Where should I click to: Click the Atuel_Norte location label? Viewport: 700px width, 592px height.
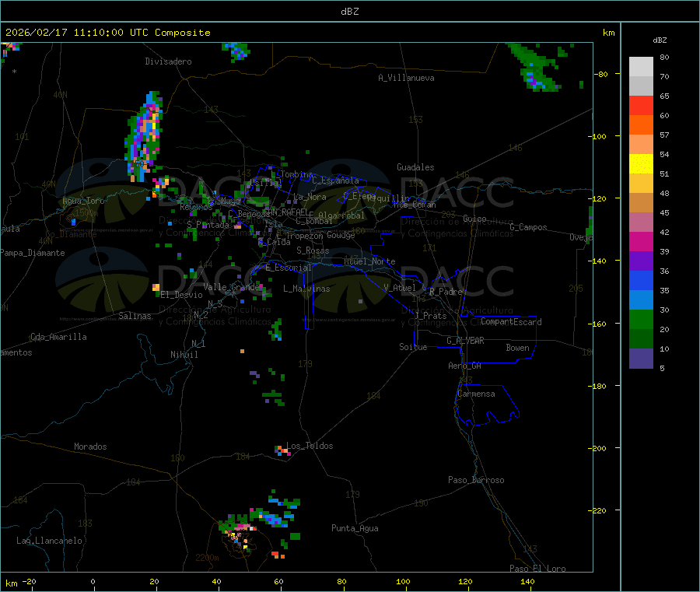[369, 261]
